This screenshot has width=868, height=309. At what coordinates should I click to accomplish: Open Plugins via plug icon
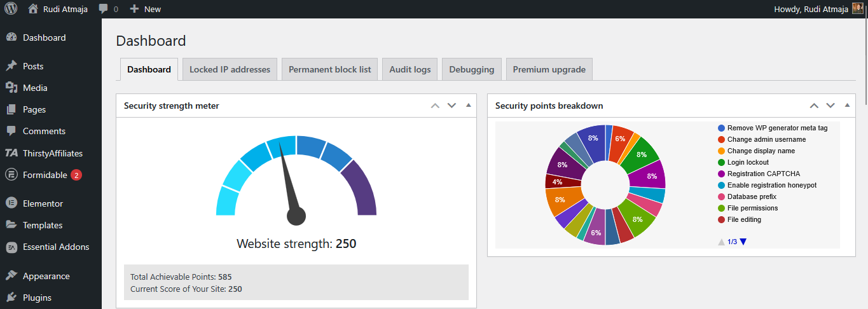pyautogui.click(x=11, y=298)
